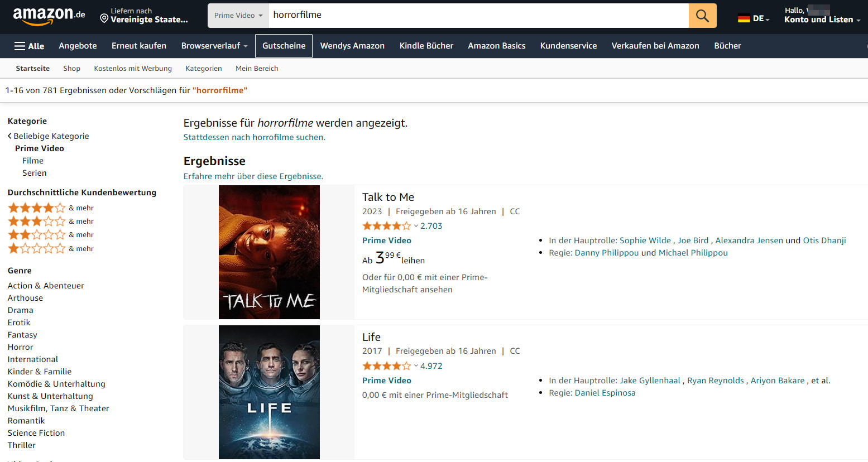This screenshot has height=462, width=868.
Task: Click Talk to Me poster thumbnail
Action: click(x=269, y=252)
